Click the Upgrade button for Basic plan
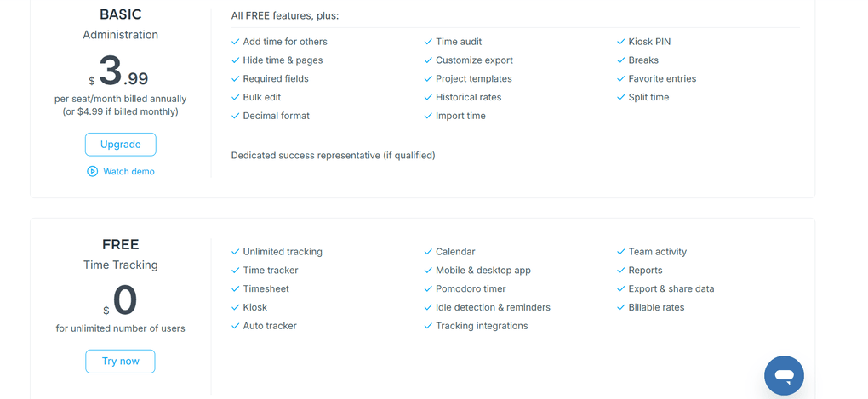This screenshot has width=868, height=399. coord(120,145)
